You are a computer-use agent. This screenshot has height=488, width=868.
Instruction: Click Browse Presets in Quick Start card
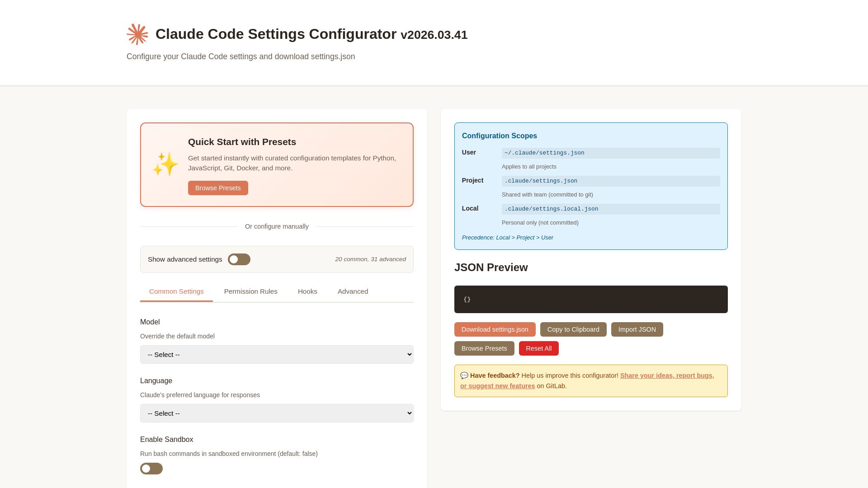(x=218, y=188)
